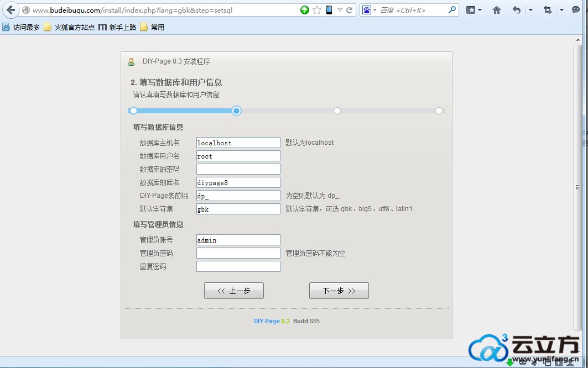Expand the dropdown beside the crop icon
Viewport: 588px width, 368px height.
pyautogui.click(x=562, y=10)
